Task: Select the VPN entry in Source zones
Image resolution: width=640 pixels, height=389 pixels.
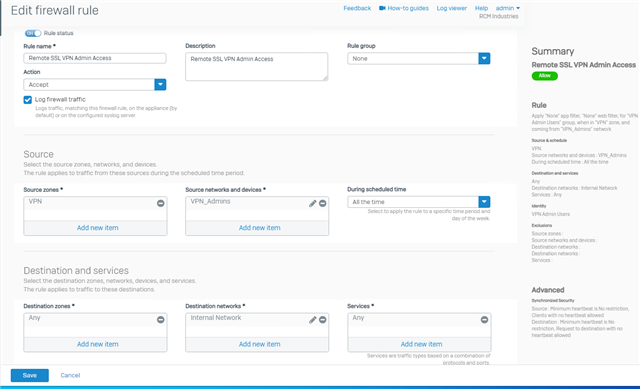Action: [35, 201]
